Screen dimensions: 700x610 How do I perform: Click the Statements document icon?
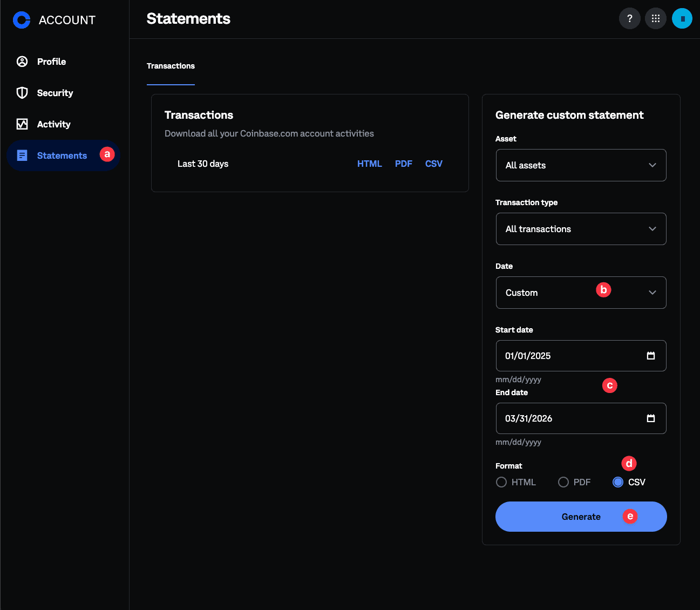click(22, 155)
